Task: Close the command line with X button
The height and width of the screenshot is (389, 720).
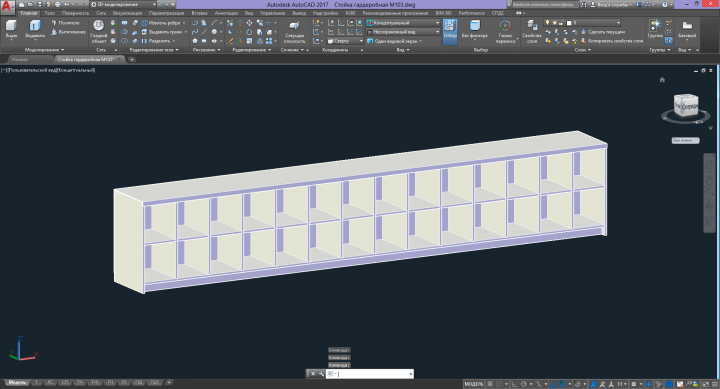Action: tap(313, 374)
